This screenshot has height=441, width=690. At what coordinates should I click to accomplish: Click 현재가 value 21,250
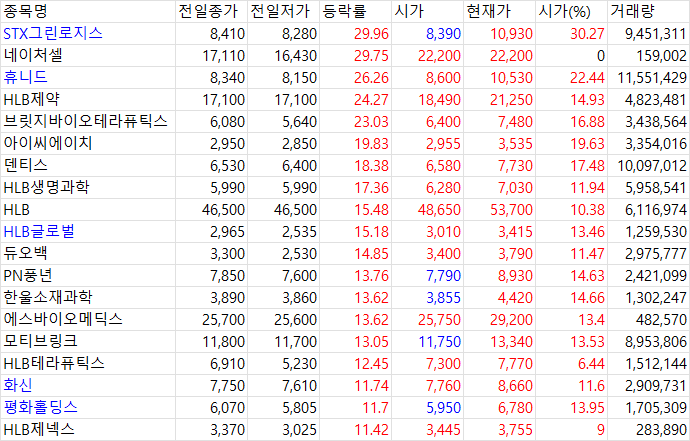511,100
